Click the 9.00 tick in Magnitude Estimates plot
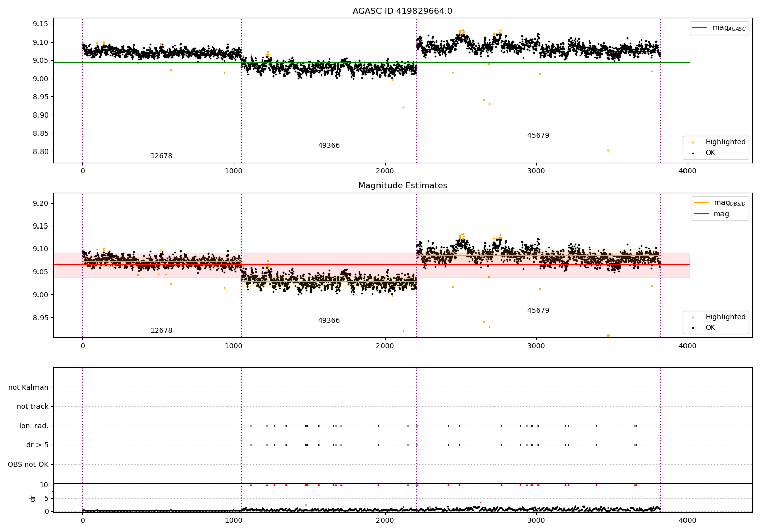Image resolution: width=760 pixels, height=532 pixels. 41,295
